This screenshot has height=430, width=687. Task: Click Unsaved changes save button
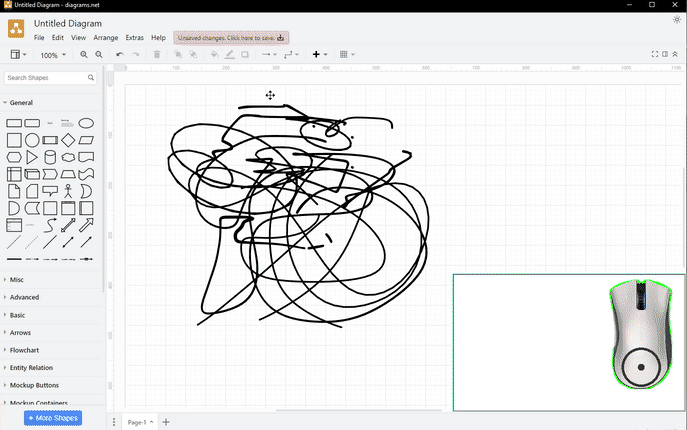(231, 38)
